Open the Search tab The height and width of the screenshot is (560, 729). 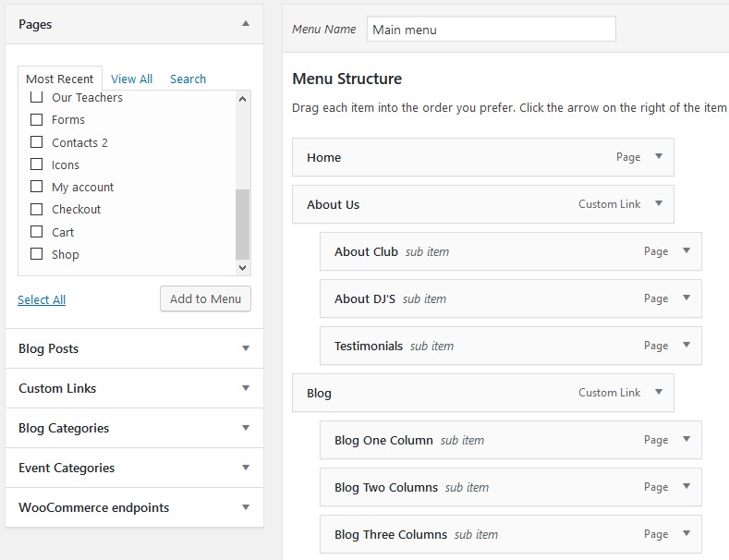(188, 79)
